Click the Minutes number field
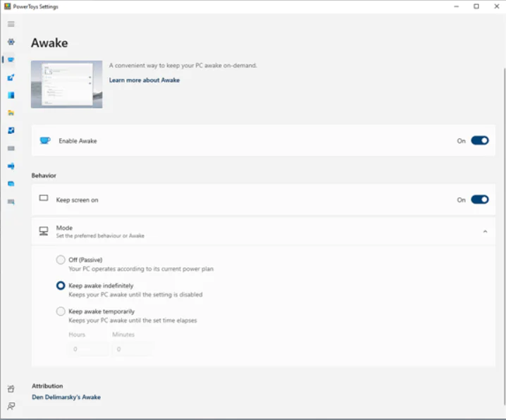Image resolution: width=506 pixels, height=420 pixels. (132, 349)
